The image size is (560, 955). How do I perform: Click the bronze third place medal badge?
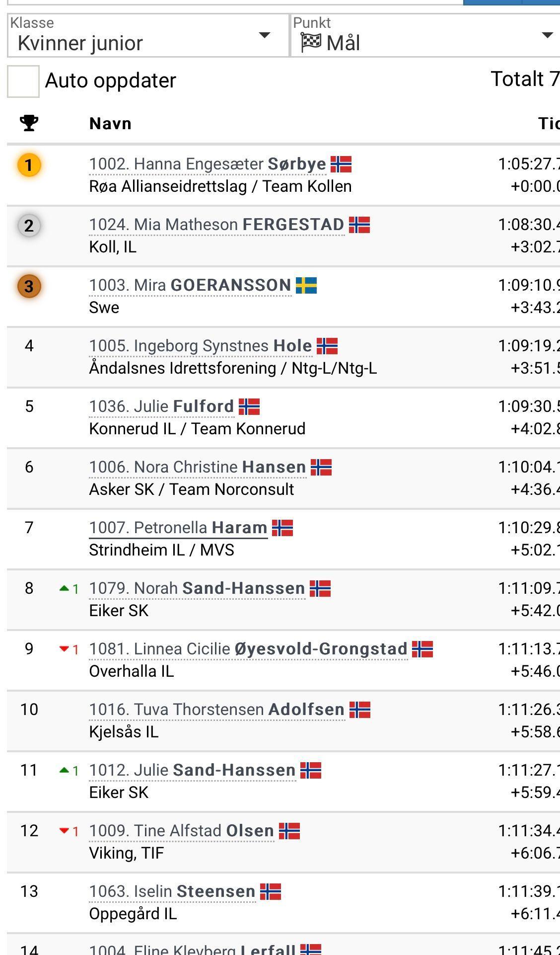pyautogui.click(x=29, y=286)
